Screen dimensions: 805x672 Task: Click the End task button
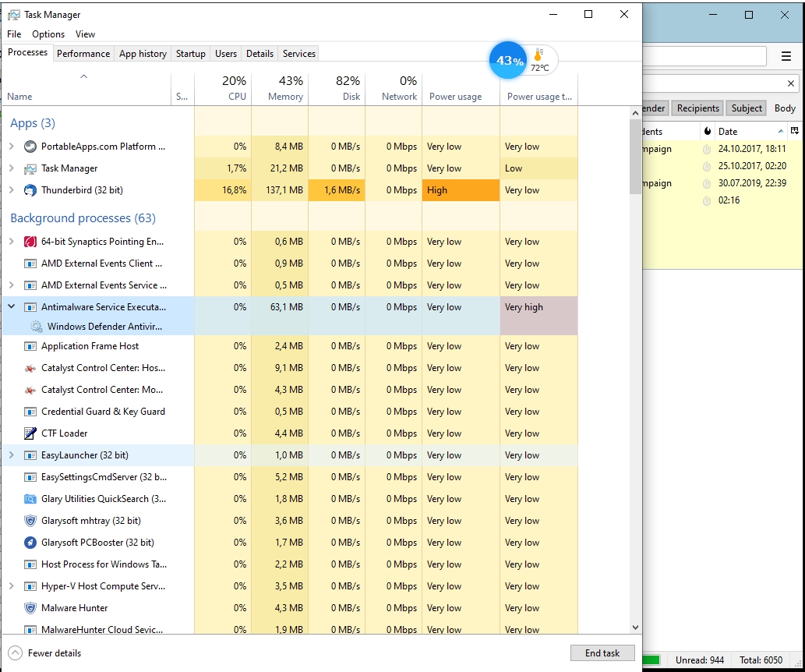coord(602,653)
